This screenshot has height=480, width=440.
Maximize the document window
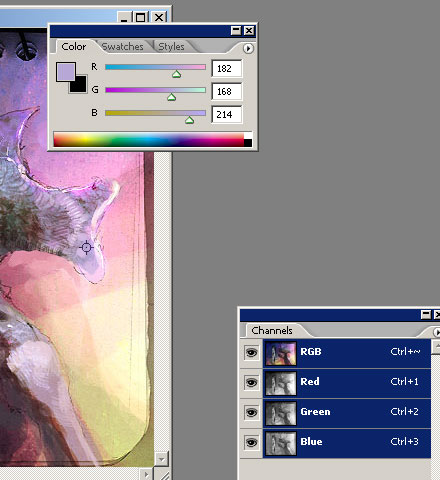pos(140,17)
